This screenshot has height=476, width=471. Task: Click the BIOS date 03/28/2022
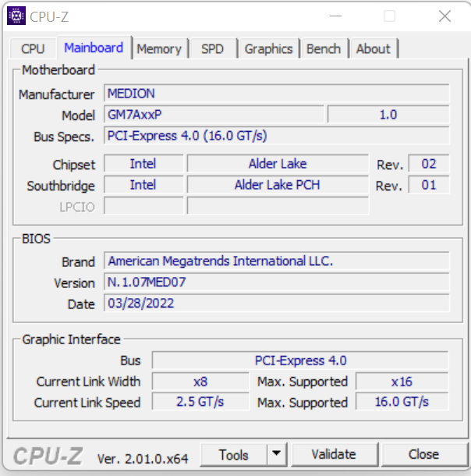[x=276, y=303]
